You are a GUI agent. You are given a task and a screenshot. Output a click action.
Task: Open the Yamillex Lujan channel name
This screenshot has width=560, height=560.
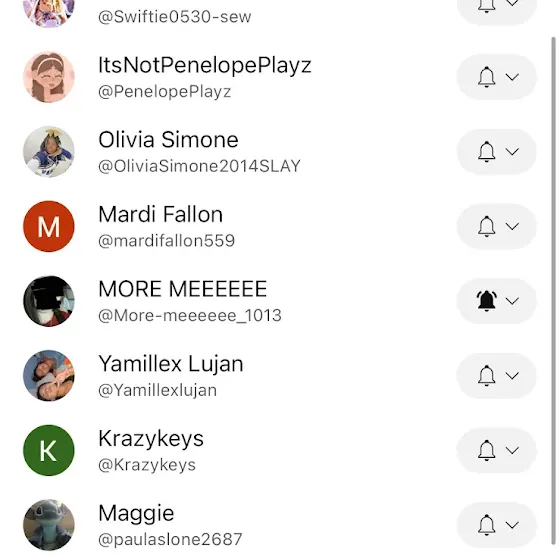tap(171, 364)
